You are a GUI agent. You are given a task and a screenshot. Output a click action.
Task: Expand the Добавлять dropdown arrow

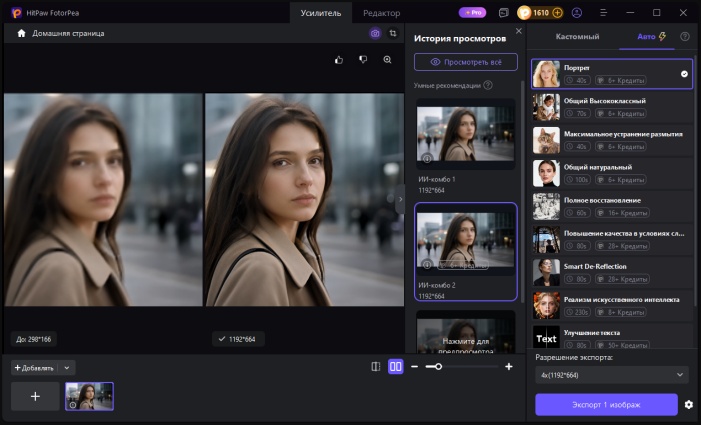pos(67,368)
